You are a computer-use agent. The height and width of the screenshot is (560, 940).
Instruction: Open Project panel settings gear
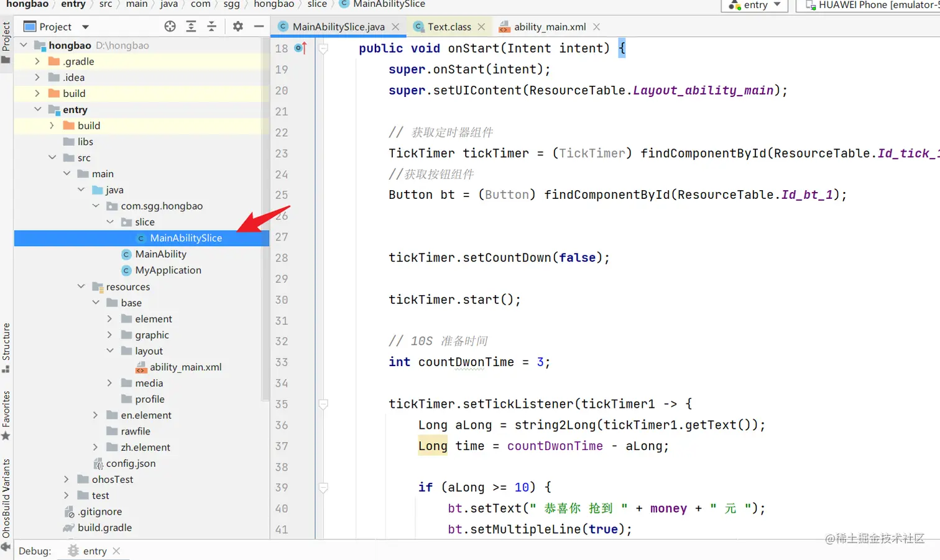(x=238, y=26)
